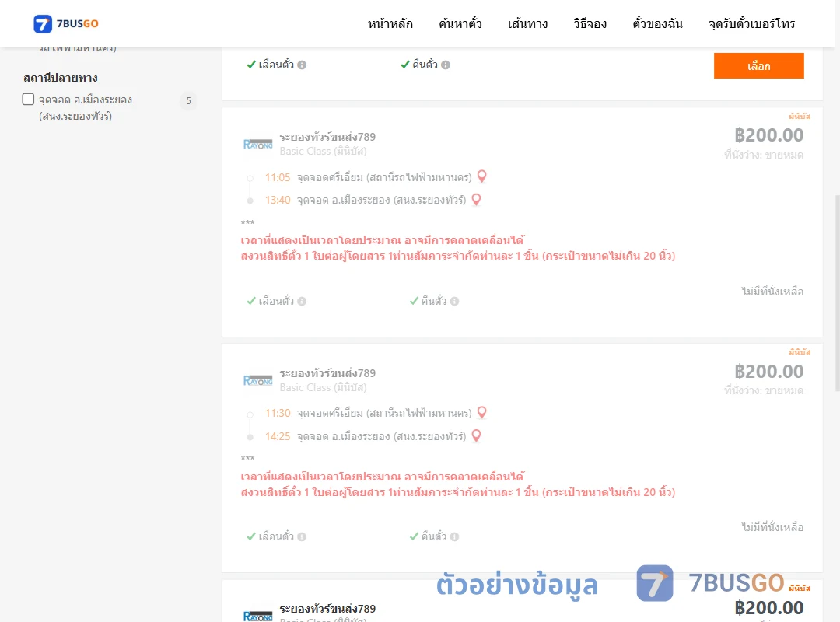
Task: Open map pin for 14:25 arrival stop
Action: coord(476,435)
